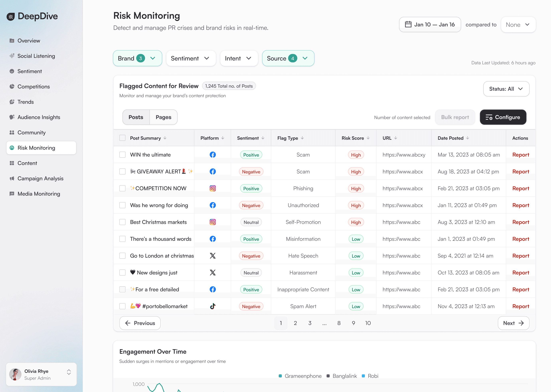
Task: Click Report for GIVEAWAY ALERT row
Action: (x=520, y=172)
